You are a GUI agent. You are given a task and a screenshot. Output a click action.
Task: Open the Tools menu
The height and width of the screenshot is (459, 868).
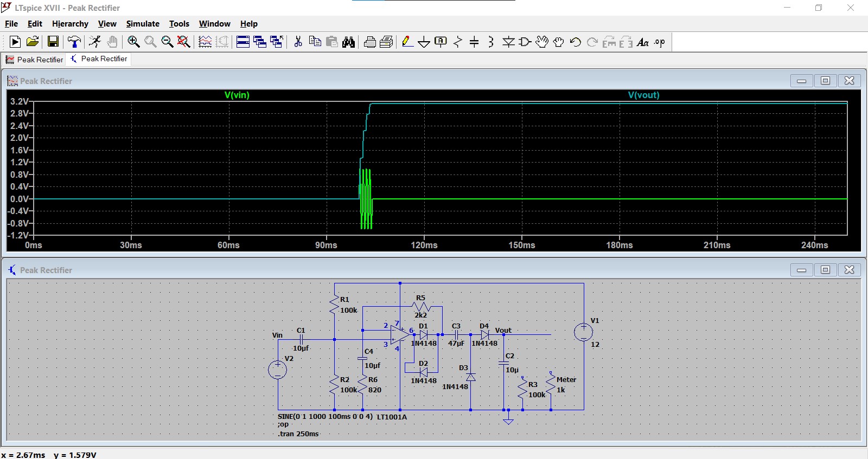(x=179, y=24)
